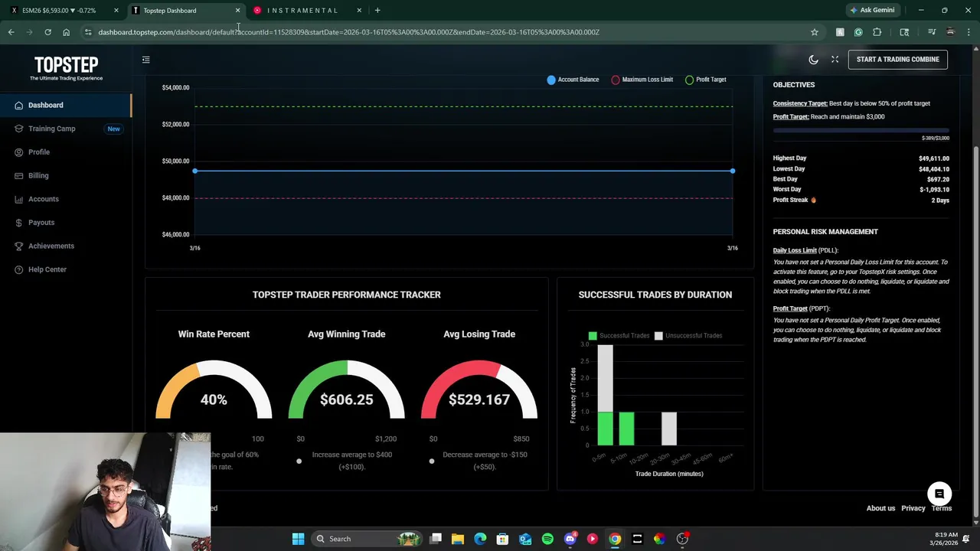The image size is (980, 551).
Task: Open a new browser tab with plus button
Action: (377, 10)
